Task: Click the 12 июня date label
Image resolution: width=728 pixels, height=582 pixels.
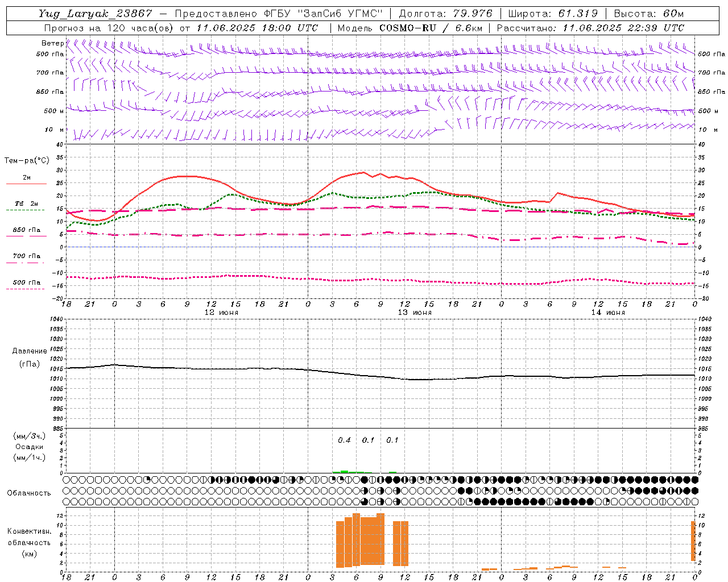Action: (221, 313)
